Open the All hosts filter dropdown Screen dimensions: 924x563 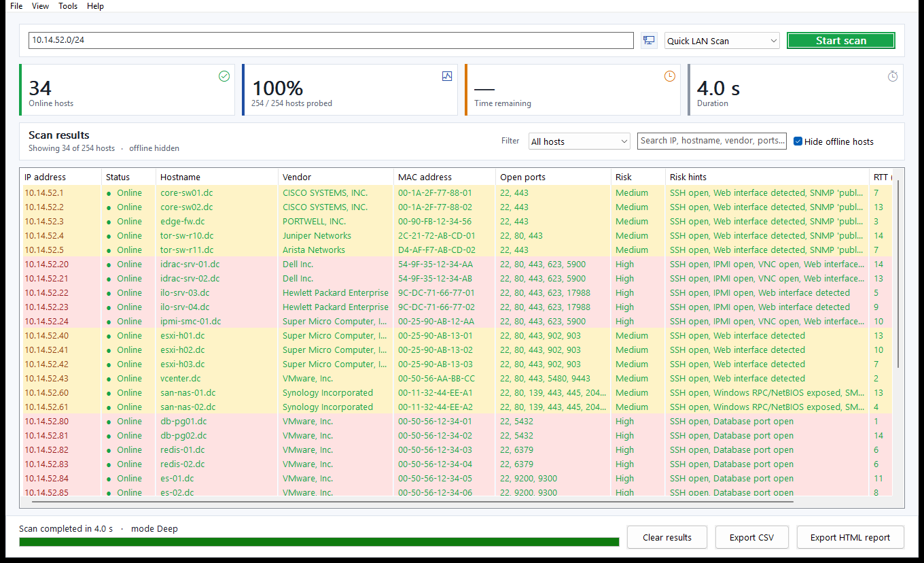(x=580, y=141)
